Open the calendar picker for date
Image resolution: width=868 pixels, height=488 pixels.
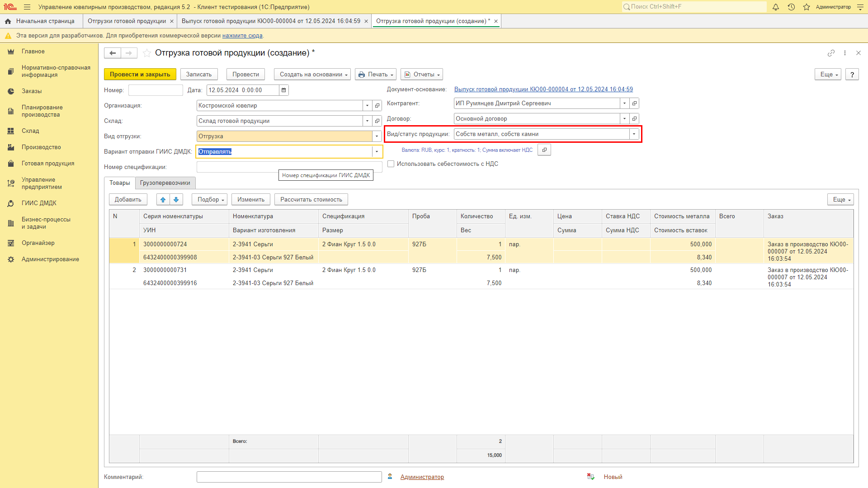pyautogui.click(x=284, y=90)
